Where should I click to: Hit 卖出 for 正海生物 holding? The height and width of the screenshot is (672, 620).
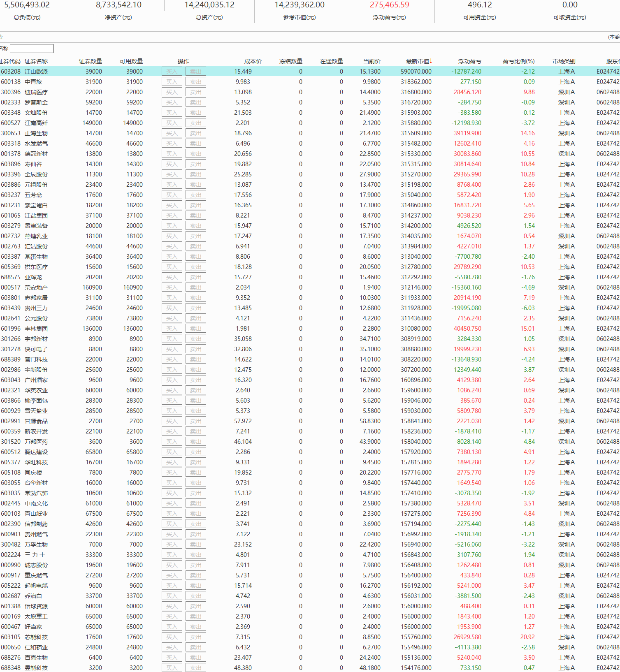(x=195, y=133)
